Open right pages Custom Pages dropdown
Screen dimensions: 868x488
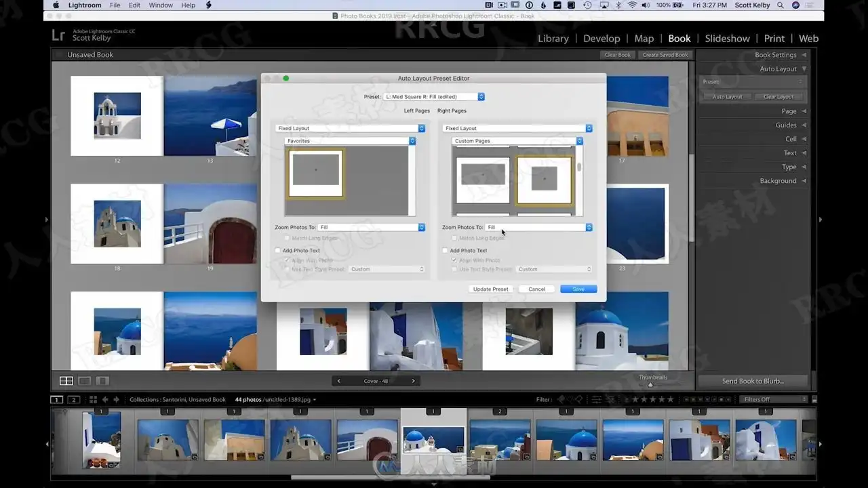coord(517,141)
